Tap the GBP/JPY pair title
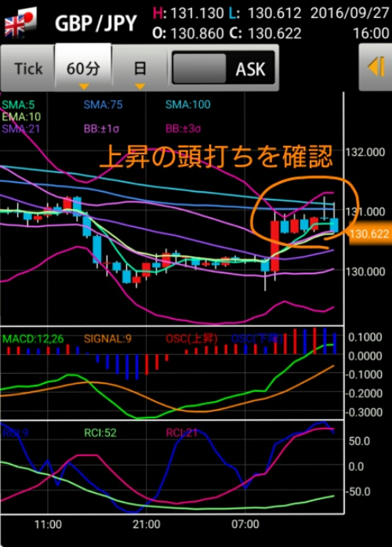 (96, 24)
